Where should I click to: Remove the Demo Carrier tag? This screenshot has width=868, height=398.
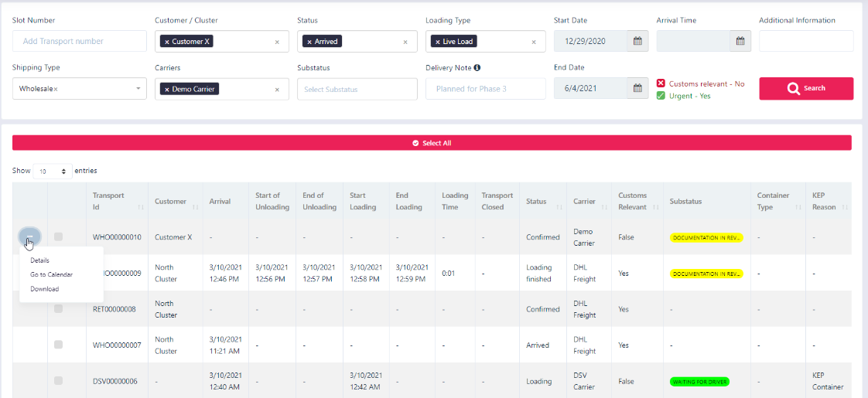click(167, 90)
